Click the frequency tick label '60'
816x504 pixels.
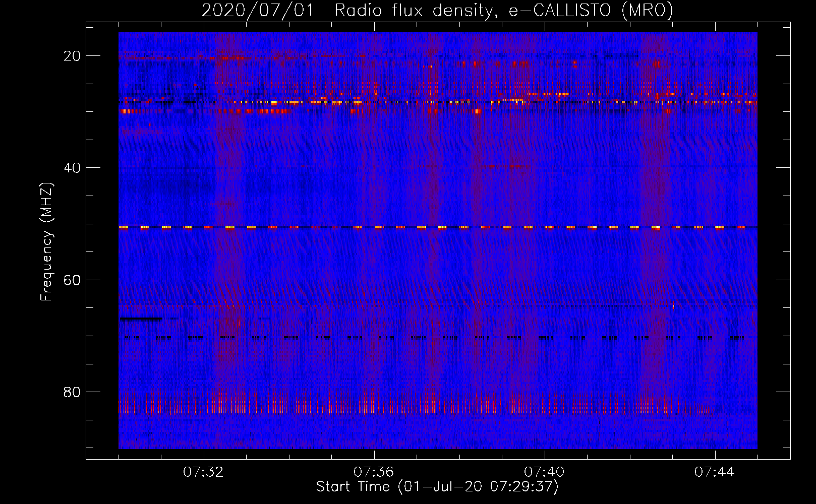click(x=72, y=280)
